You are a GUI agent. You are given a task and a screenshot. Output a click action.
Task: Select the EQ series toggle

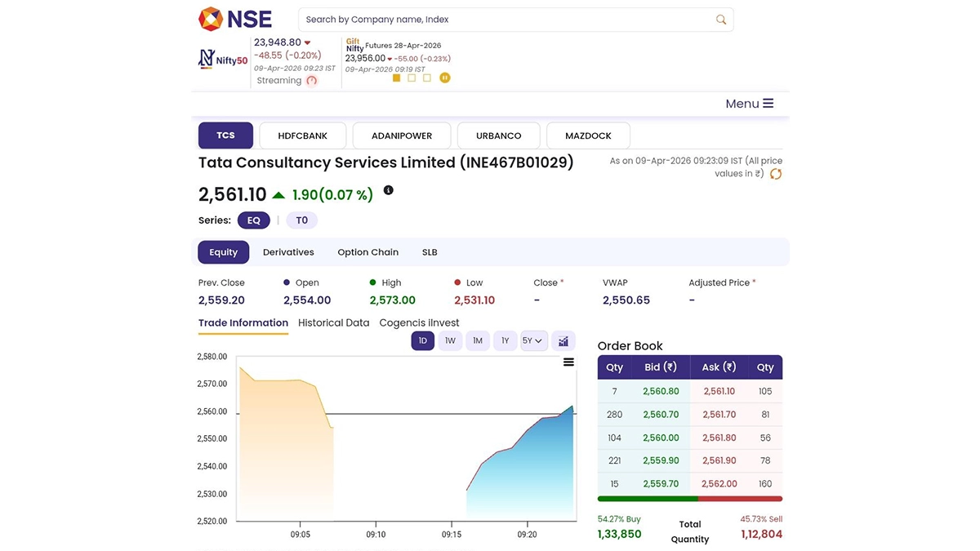(x=253, y=220)
